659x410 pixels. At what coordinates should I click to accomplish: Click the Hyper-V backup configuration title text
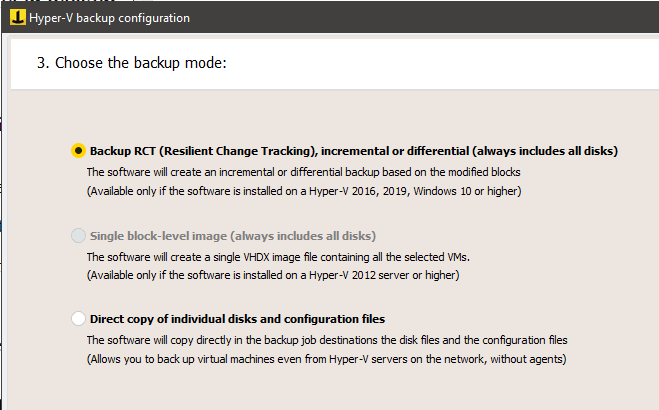109,18
